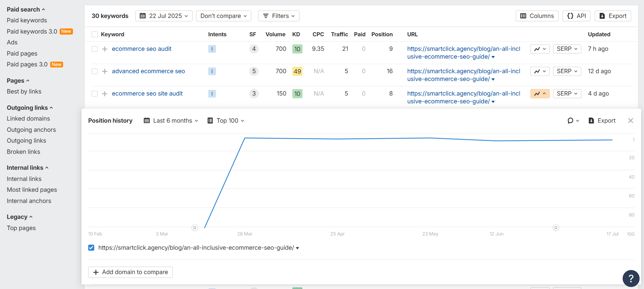
Task: Open the ecommerce seo audit keyword link
Action: click(x=142, y=49)
